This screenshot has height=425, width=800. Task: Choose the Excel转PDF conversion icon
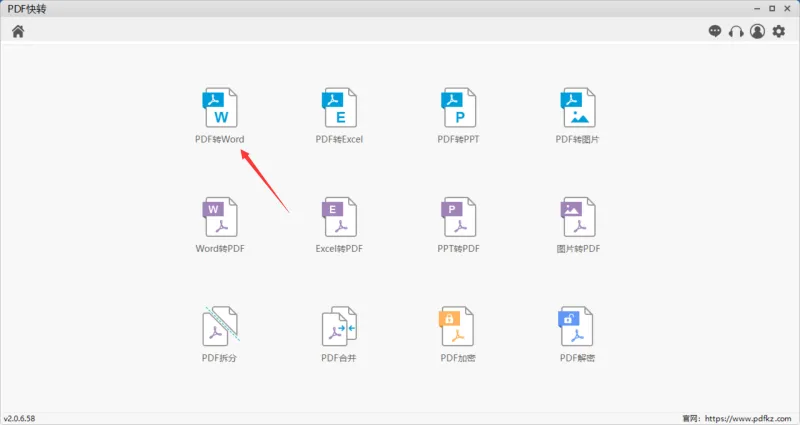[x=339, y=217]
